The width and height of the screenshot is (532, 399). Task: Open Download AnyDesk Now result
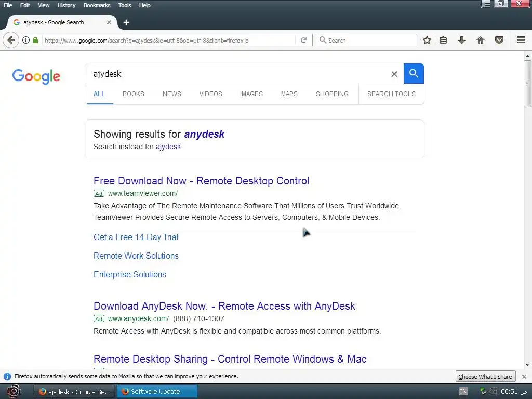[x=224, y=306]
